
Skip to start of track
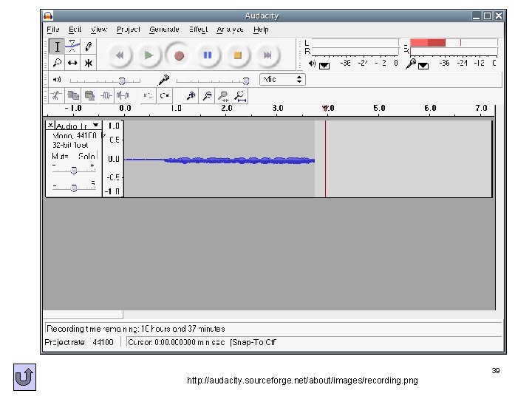(120, 55)
